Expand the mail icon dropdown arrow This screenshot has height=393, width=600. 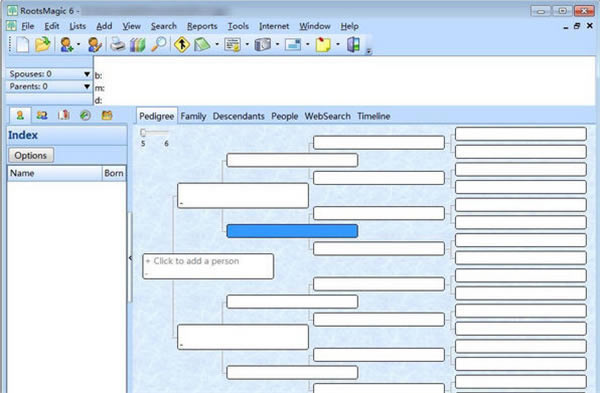point(308,45)
